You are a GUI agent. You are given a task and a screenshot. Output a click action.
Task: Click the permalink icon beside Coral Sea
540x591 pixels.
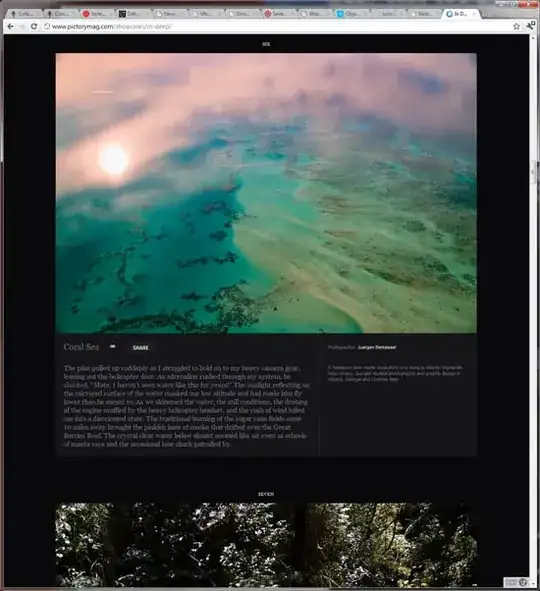(x=113, y=346)
